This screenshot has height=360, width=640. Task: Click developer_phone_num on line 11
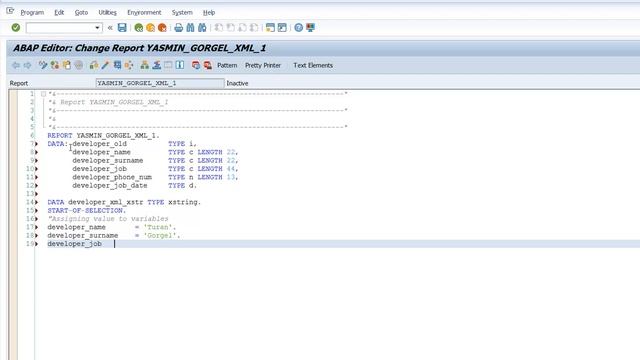point(112,177)
